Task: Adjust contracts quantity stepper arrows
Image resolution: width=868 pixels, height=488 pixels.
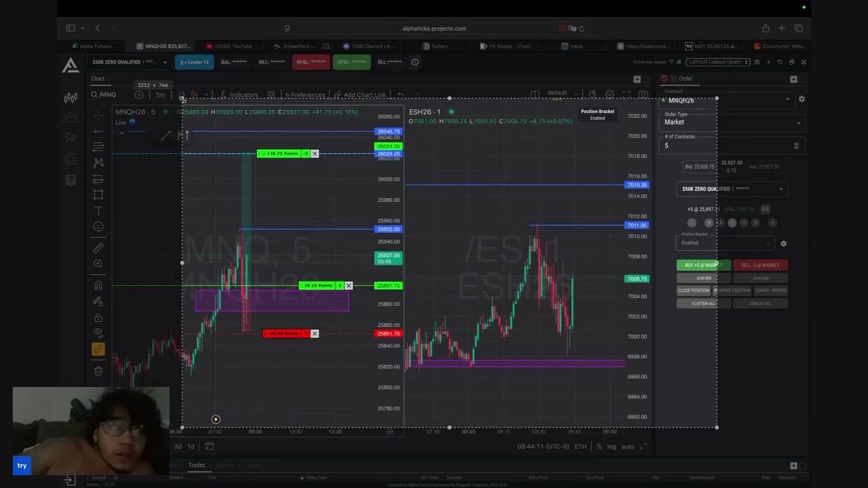Action: (x=797, y=146)
